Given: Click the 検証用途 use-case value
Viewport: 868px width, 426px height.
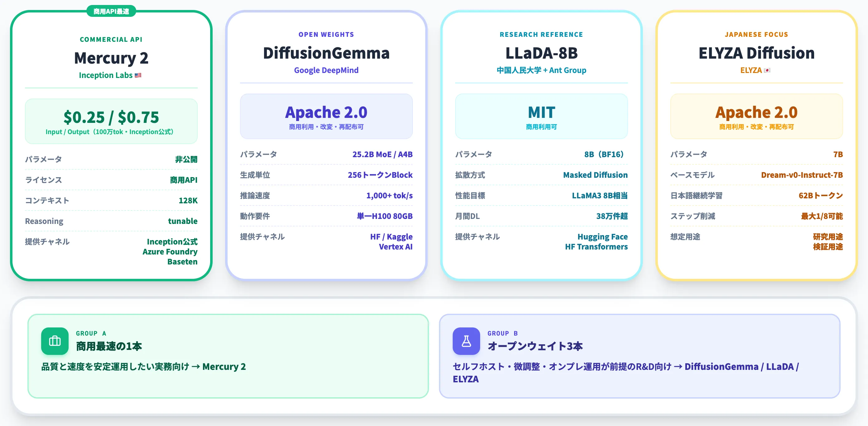Looking at the screenshot, I should point(828,247).
